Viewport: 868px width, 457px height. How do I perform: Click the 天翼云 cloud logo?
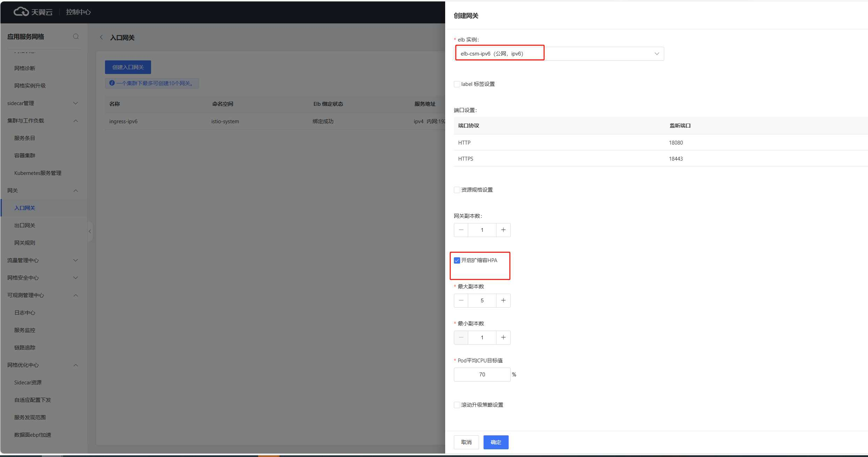coord(33,12)
